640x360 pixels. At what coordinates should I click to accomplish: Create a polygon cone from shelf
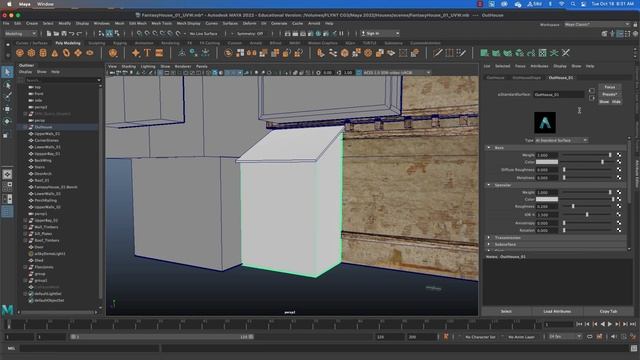(55, 53)
